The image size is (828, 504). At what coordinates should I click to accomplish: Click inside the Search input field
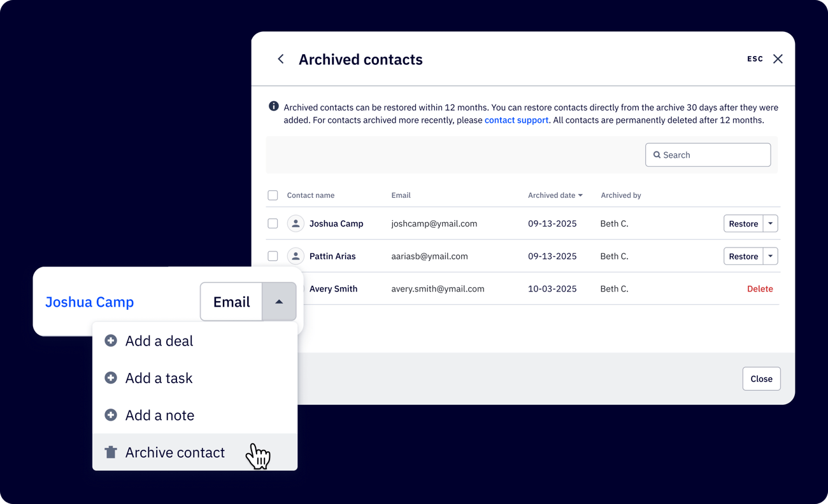point(707,155)
